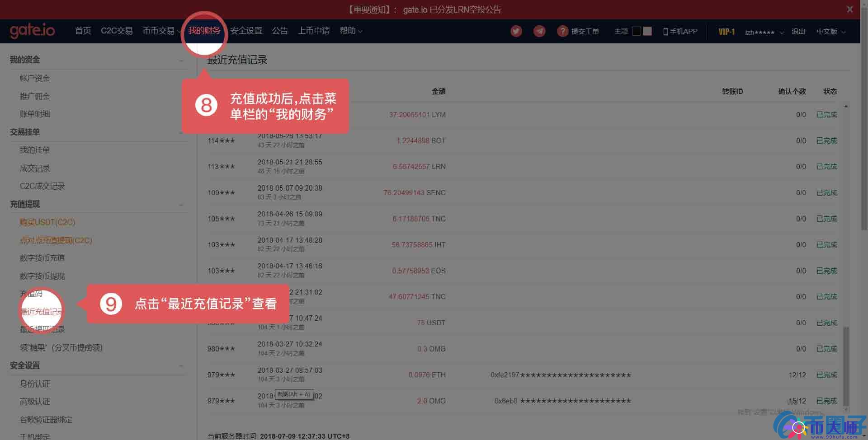Collapse the 交易挂单 sidebar section
Screen dimensions: 868x440
pyautogui.click(x=181, y=133)
